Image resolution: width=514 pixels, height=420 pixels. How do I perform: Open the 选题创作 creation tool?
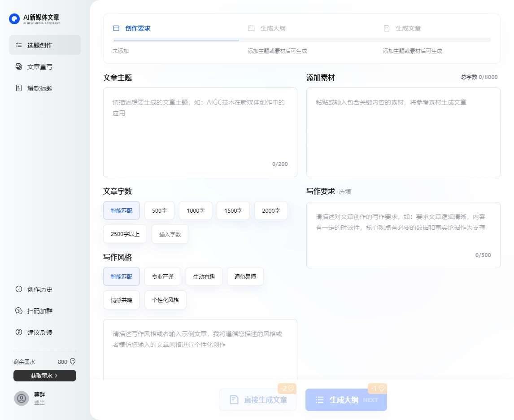pyautogui.click(x=40, y=45)
